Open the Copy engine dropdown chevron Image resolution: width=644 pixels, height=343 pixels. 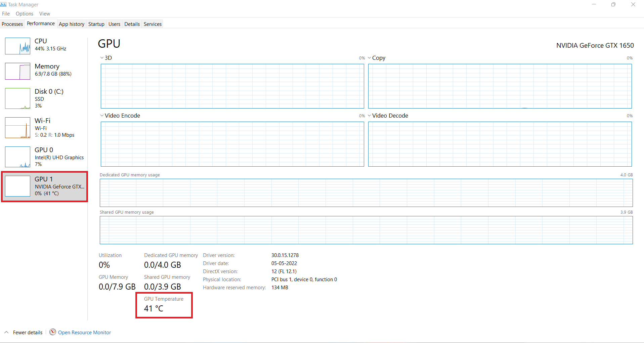coord(370,58)
